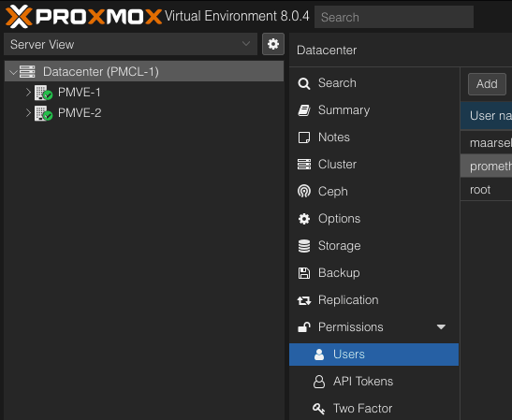Open the Cluster menu item
Viewport: 512px width, 420px height.
coord(373,165)
